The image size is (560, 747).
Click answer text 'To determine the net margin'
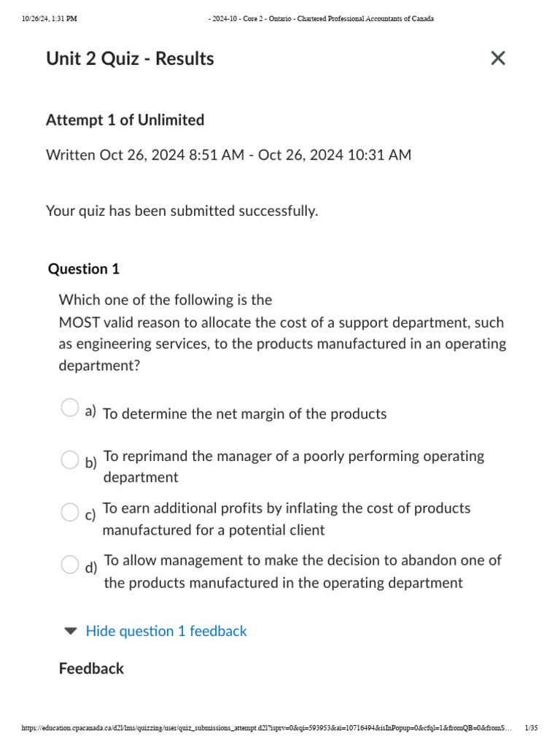[244, 414]
